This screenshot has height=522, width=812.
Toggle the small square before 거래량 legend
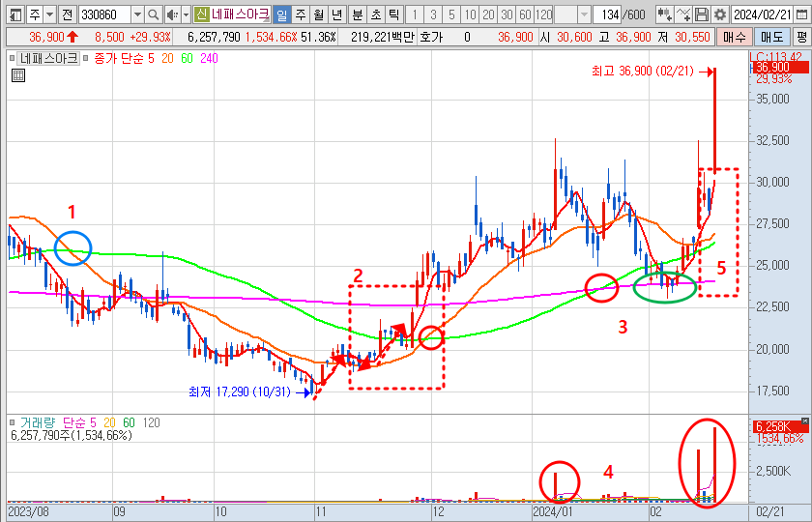13,423
